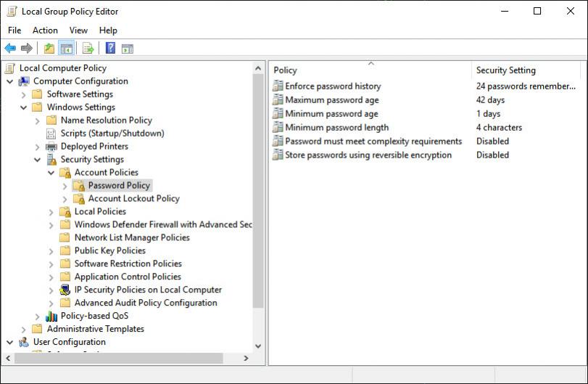Image resolution: width=588 pixels, height=384 pixels.
Task: Expand the Local Policies node
Action: pos(51,212)
